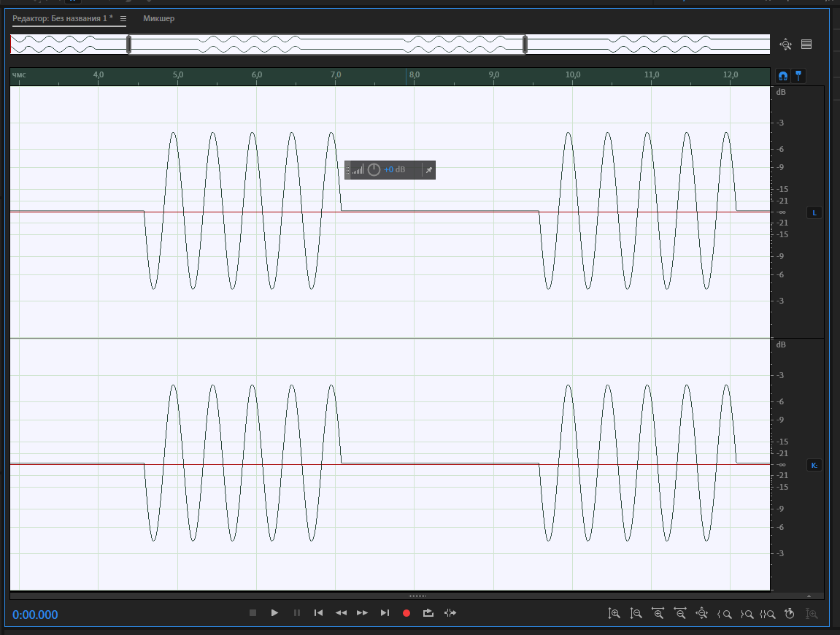Image resolution: width=840 pixels, height=635 pixels.
Task: Click the dB label of left channel scale
Action: pyautogui.click(x=781, y=92)
